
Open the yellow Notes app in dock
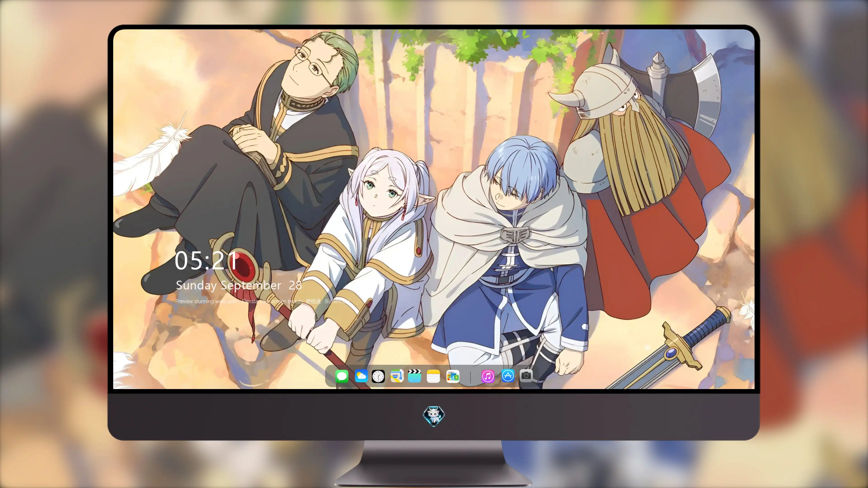point(433,376)
